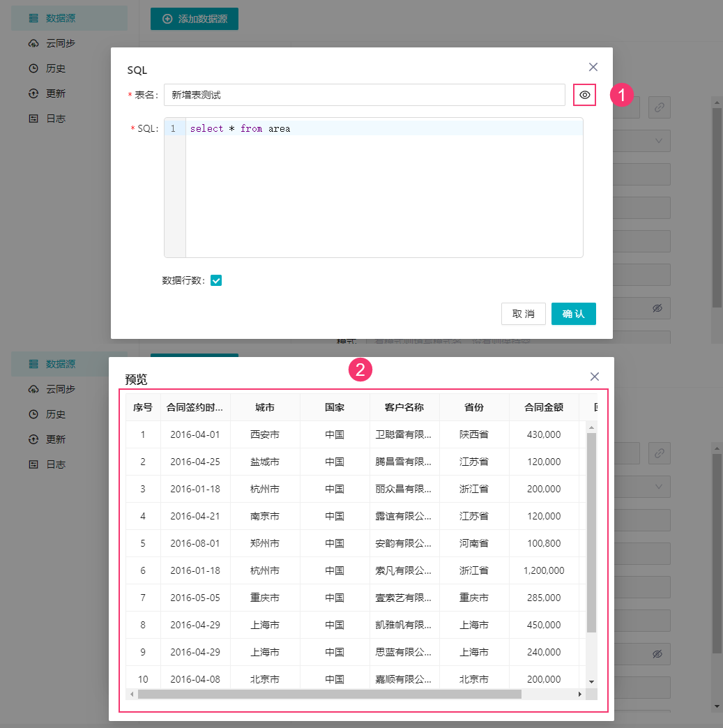Click the 思蓝有限公... customer cell
The height and width of the screenshot is (728, 723).
click(x=404, y=652)
